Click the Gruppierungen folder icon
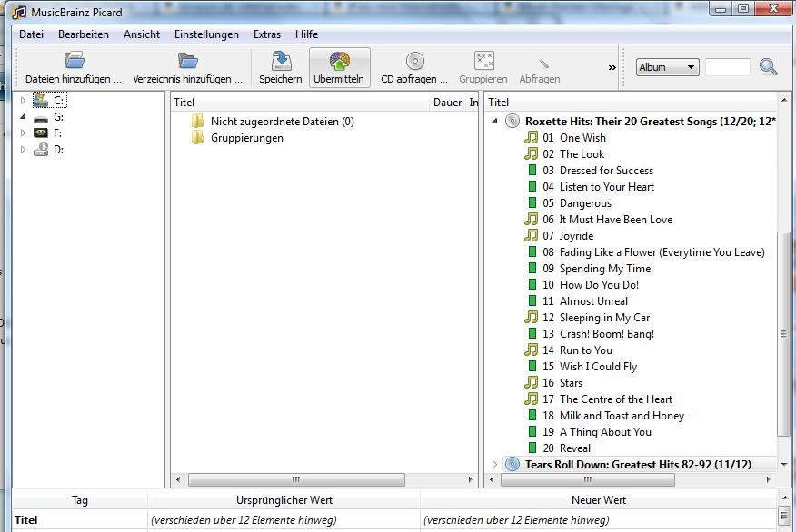Screen dimensions: 796x532 [x=197, y=137]
